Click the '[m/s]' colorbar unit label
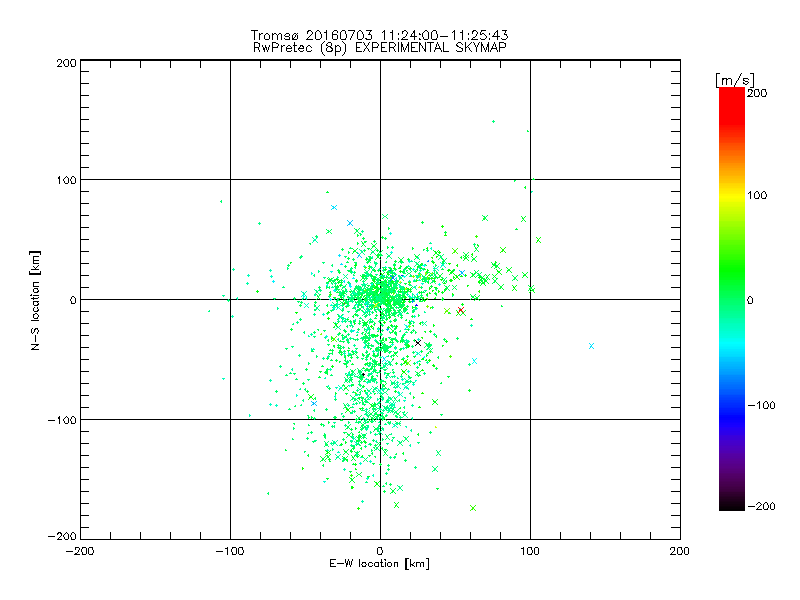 735,80
